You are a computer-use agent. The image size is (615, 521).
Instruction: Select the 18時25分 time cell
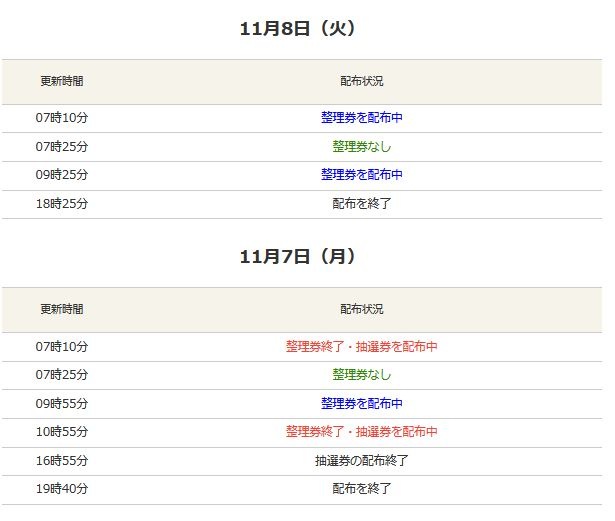(62, 203)
